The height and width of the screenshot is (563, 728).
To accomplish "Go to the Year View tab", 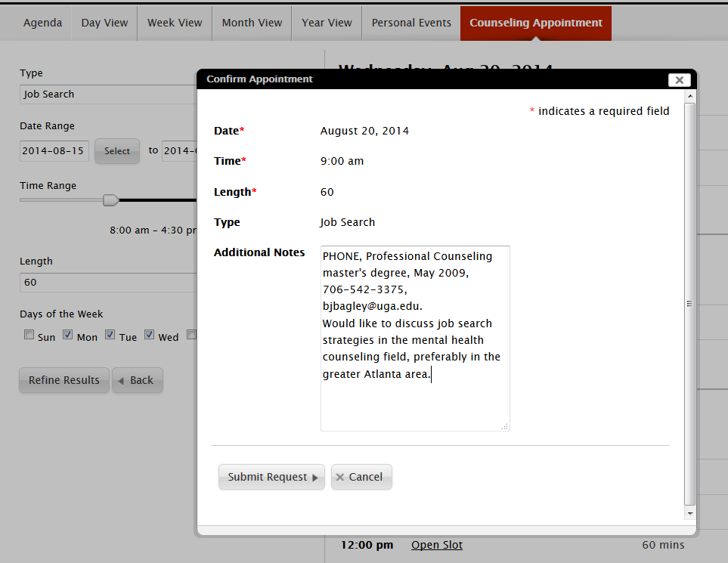I will pyautogui.click(x=327, y=23).
